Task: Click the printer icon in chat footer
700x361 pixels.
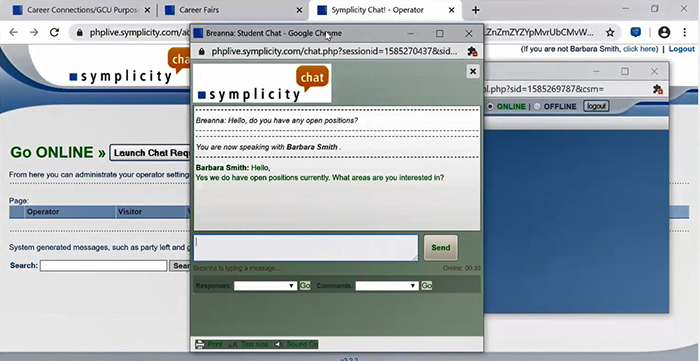Action: 200,344
